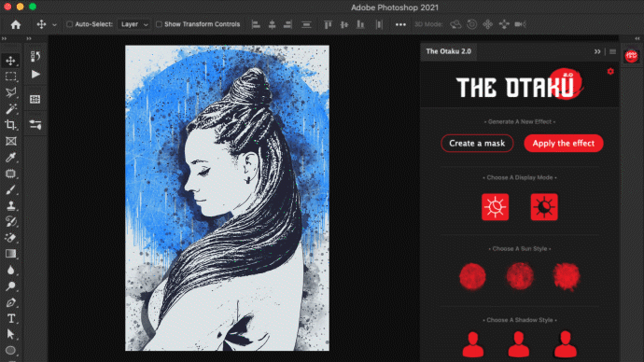
Task: Select the Brush tool
Action: 10,189
